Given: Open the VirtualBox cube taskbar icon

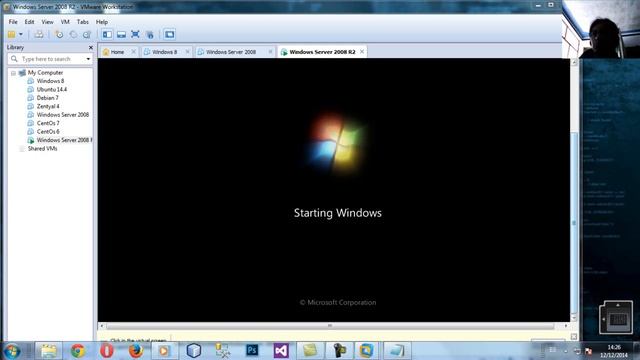Looking at the screenshot, I should point(193,351).
